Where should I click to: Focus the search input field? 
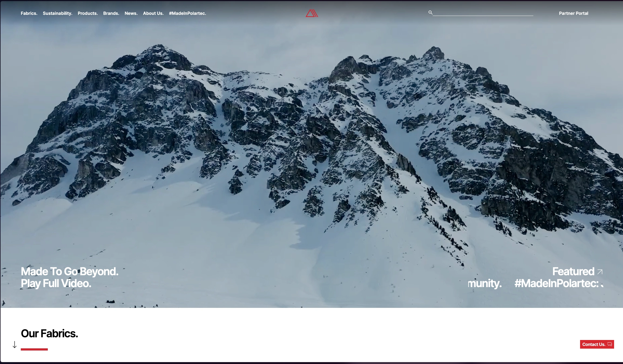coord(483,13)
